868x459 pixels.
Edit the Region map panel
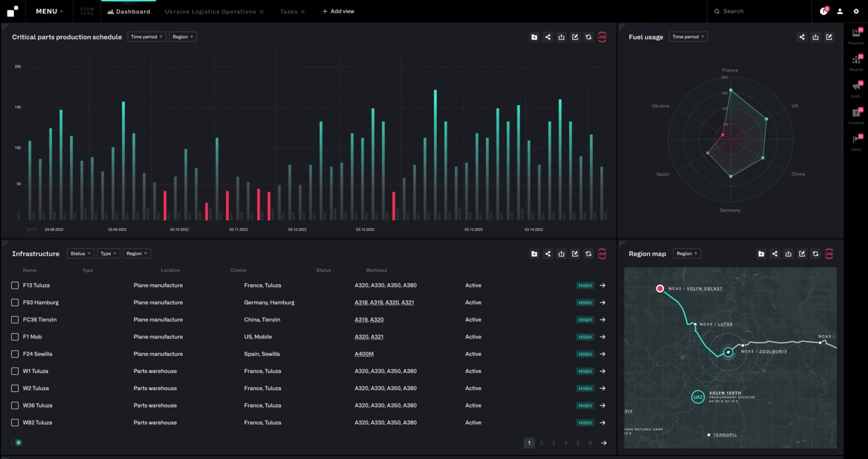(x=802, y=254)
